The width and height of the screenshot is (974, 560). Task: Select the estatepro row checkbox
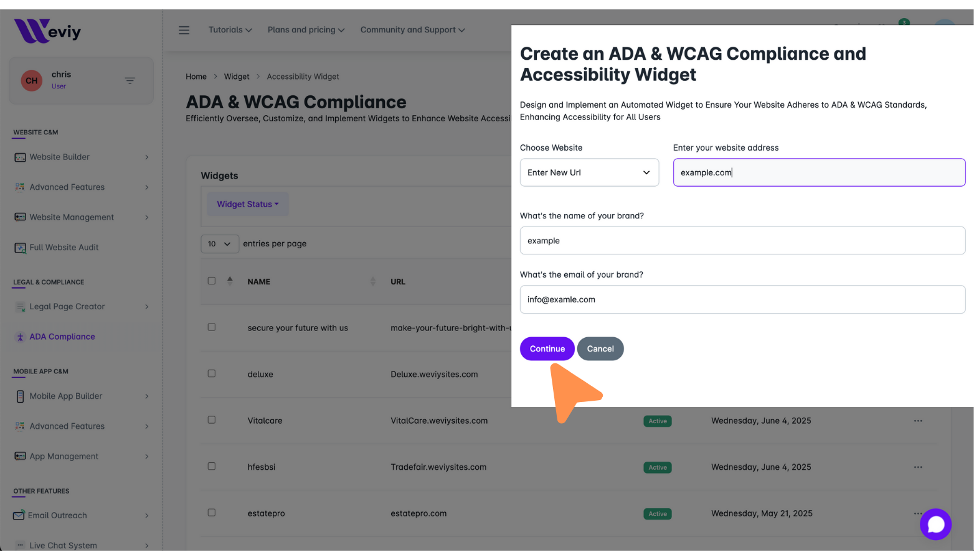(x=212, y=513)
